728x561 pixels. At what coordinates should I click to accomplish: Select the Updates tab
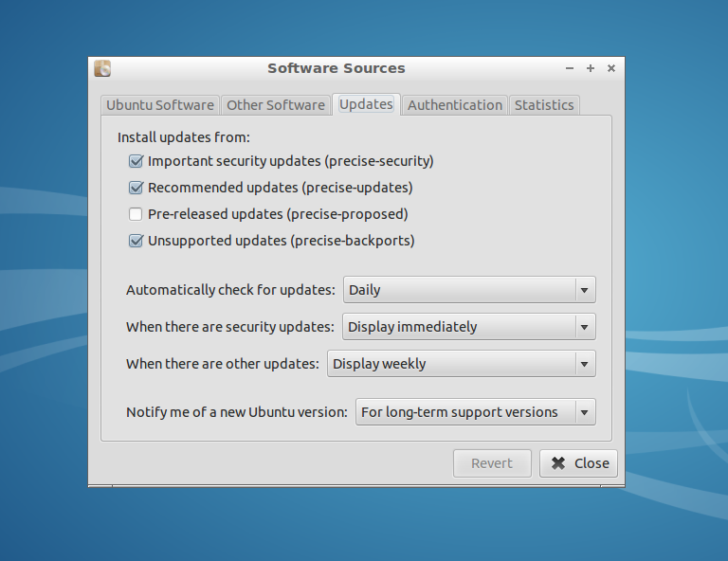point(366,104)
